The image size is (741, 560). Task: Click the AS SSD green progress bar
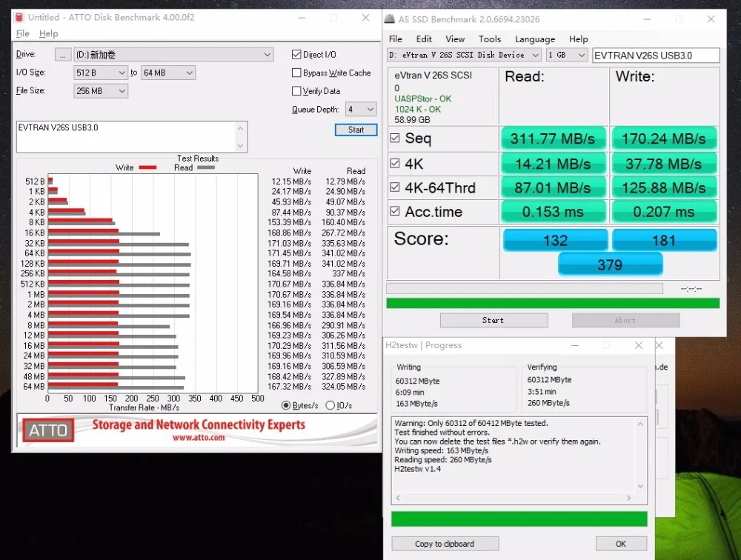tap(553, 303)
